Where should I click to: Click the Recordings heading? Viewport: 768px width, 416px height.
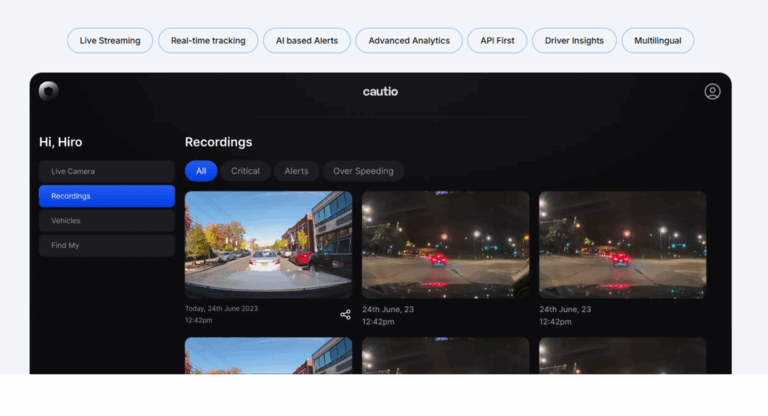[x=218, y=142]
